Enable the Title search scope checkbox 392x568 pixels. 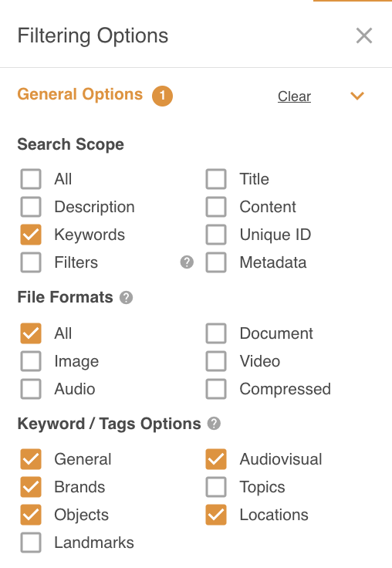[216, 179]
